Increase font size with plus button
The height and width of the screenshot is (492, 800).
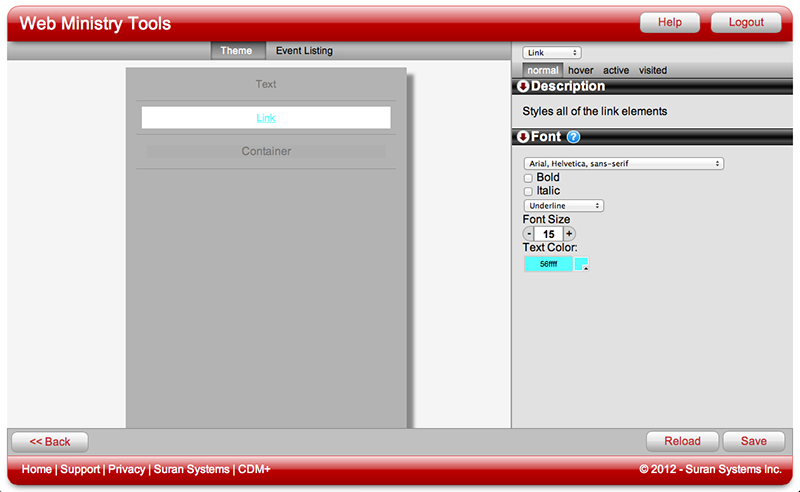coord(570,234)
